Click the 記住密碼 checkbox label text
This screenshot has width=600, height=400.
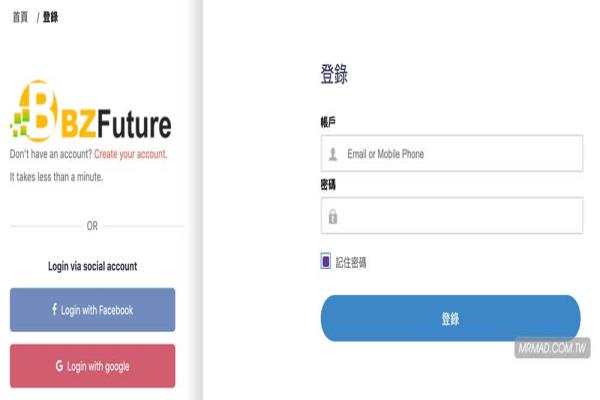(x=351, y=263)
